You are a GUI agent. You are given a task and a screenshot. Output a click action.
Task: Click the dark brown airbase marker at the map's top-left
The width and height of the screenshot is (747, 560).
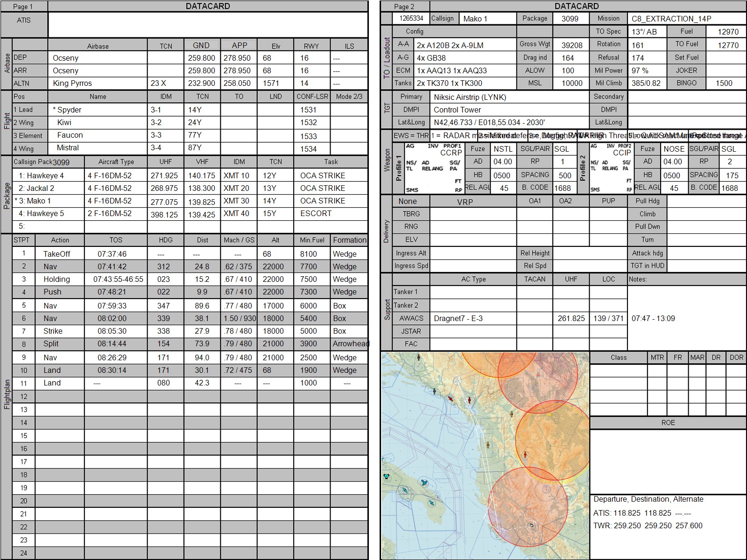(x=419, y=357)
